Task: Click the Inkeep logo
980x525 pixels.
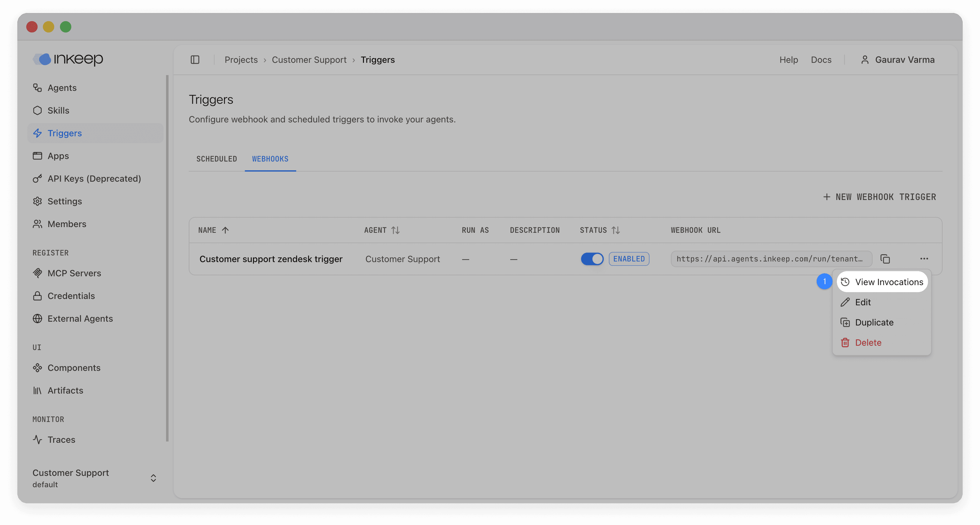Action: point(68,59)
